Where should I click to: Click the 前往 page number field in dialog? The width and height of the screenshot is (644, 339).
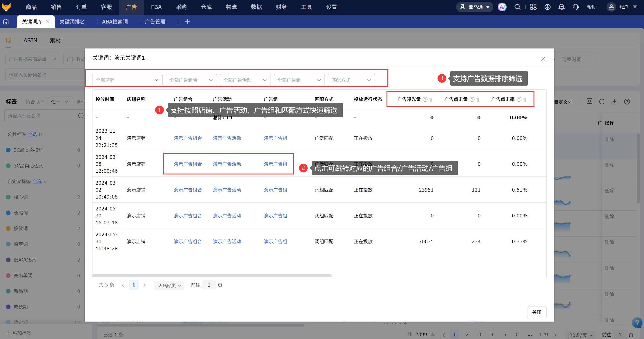point(209,285)
